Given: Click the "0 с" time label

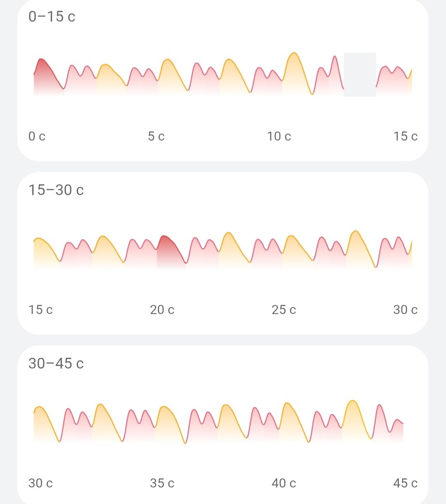Looking at the screenshot, I should click(x=37, y=136).
